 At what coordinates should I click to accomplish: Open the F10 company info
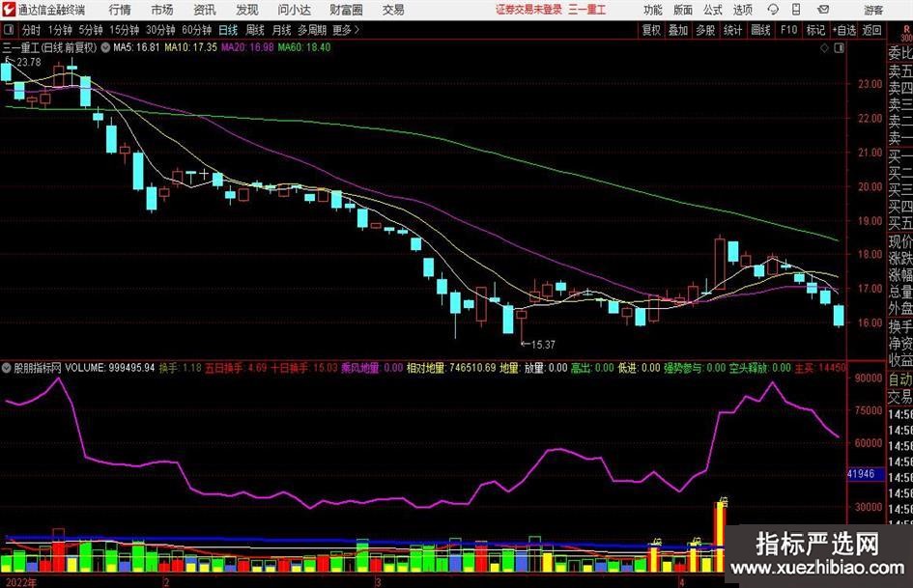point(788,30)
